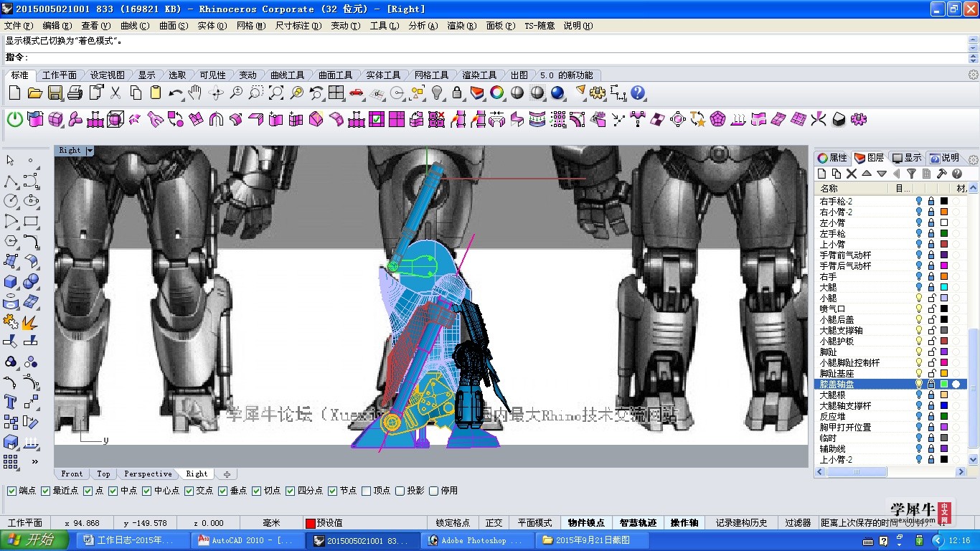Click the hammer tools icon in layer panel
Screen dimensions: 980x551
coord(941,174)
